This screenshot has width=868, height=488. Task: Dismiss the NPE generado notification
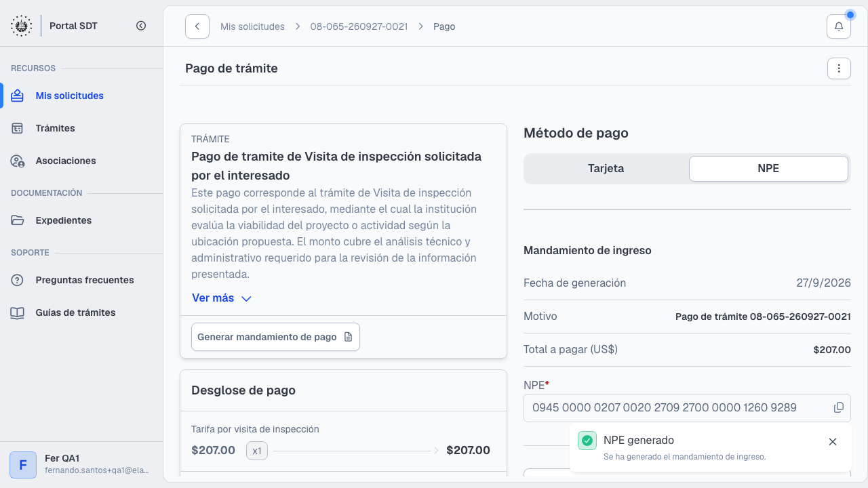tap(833, 442)
